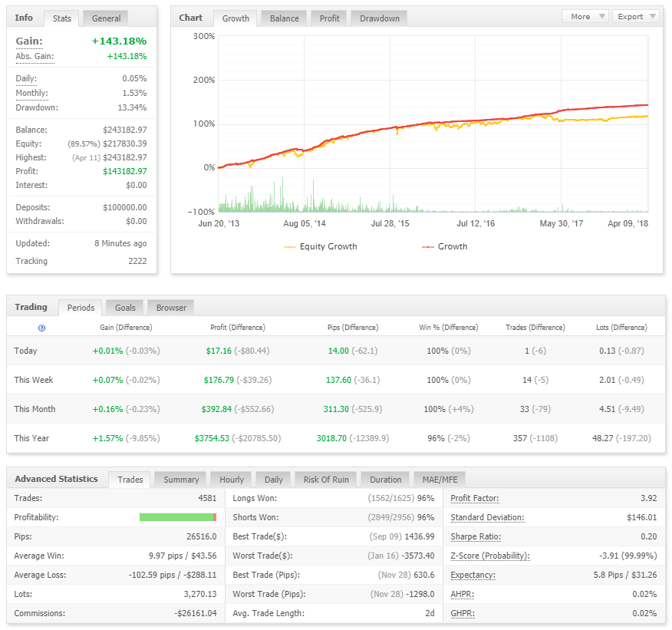Switch to the Balance chart tab
672x630 pixels.
[x=285, y=18]
